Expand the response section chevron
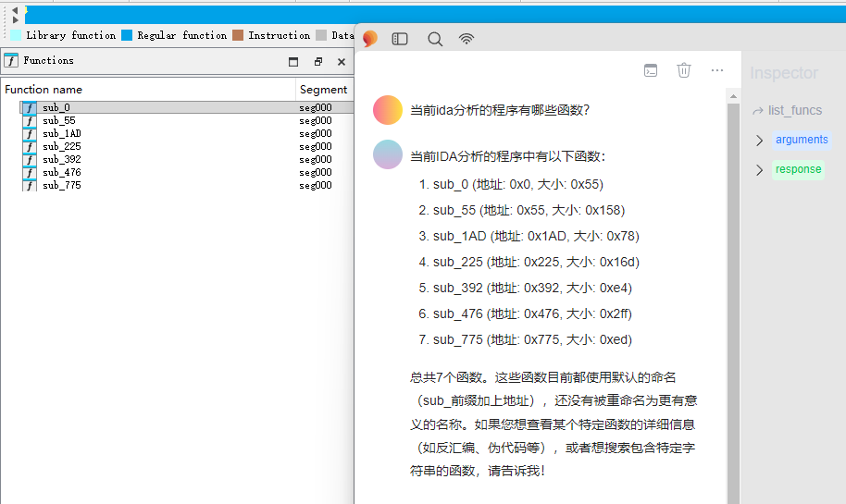This screenshot has height=504, width=846. click(x=759, y=170)
